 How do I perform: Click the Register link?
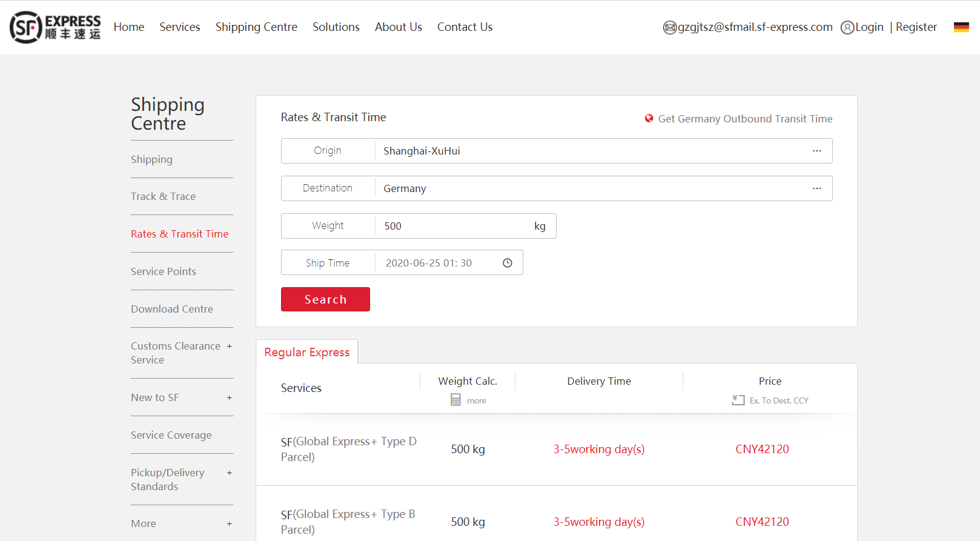coord(916,27)
